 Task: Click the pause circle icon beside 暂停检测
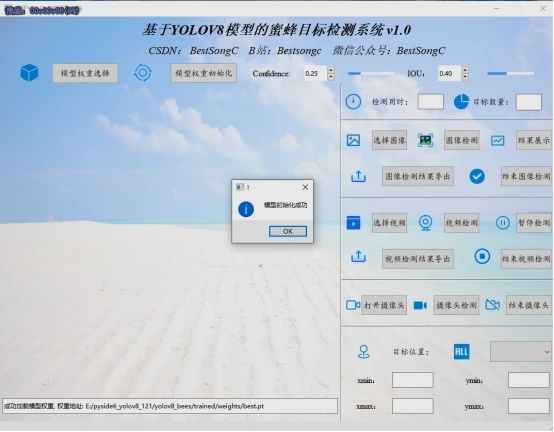503,223
